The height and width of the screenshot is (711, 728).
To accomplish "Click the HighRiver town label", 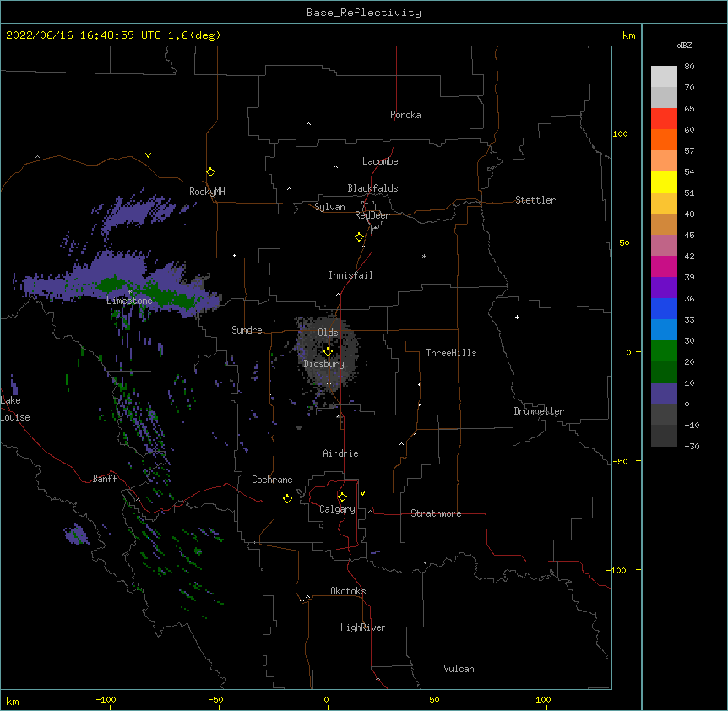I will tap(363, 627).
